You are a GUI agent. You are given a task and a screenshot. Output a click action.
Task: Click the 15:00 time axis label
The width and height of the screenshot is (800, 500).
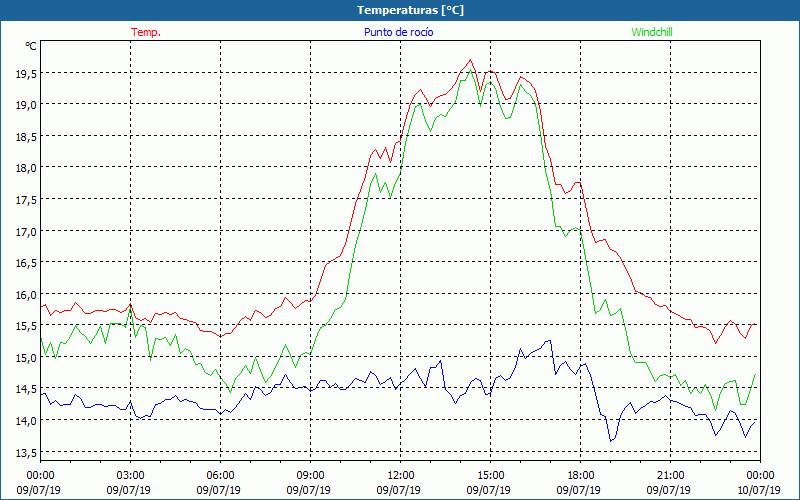point(490,476)
